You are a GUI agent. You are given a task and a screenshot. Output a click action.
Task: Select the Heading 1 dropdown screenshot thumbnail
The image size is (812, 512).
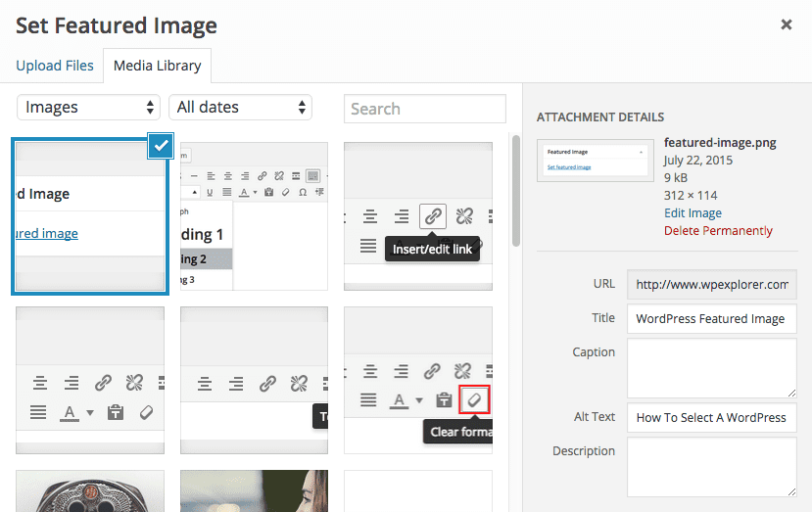[x=254, y=216]
